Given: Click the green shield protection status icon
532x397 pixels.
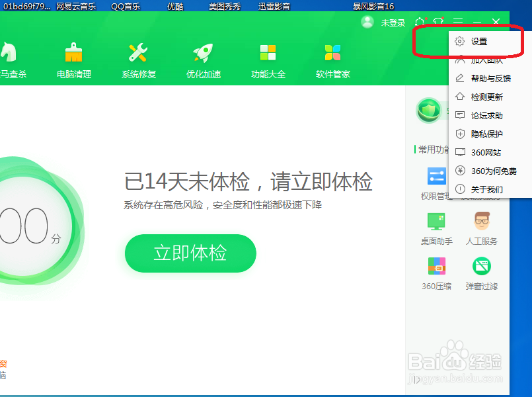Looking at the screenshot, I should (x=429, y=110).
